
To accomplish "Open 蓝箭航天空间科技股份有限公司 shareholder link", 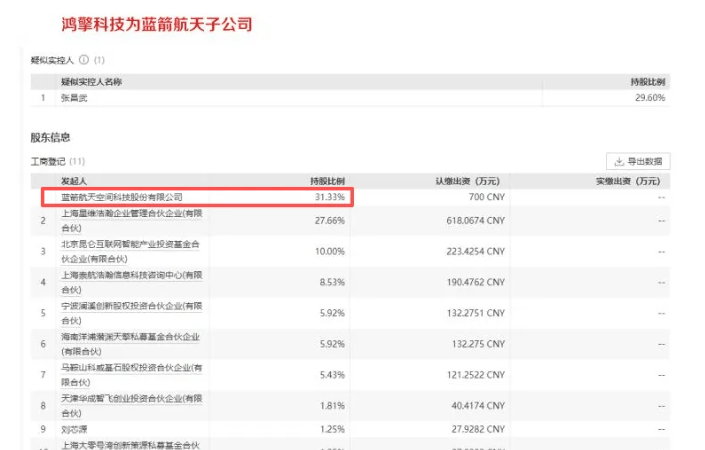I will pyautogui.click(x=122, y=197).
